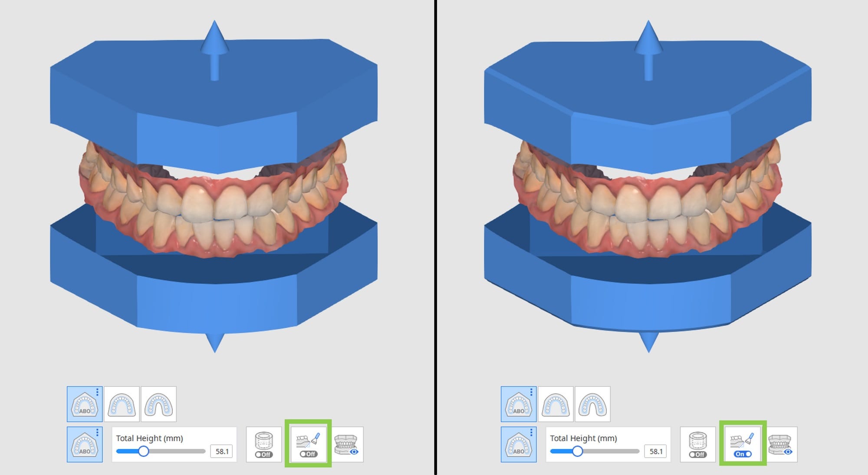Click upward arrow above upper base in left panel

point(214,50)
